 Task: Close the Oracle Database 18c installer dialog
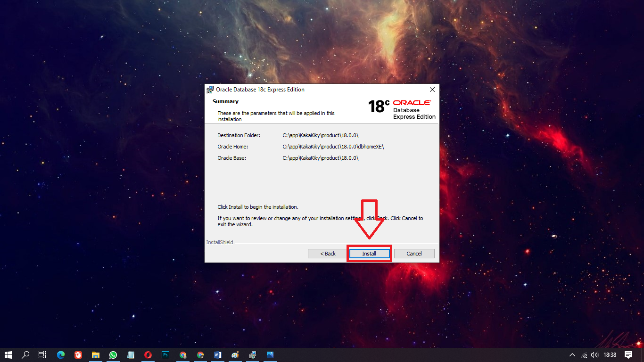pos(432,90)
